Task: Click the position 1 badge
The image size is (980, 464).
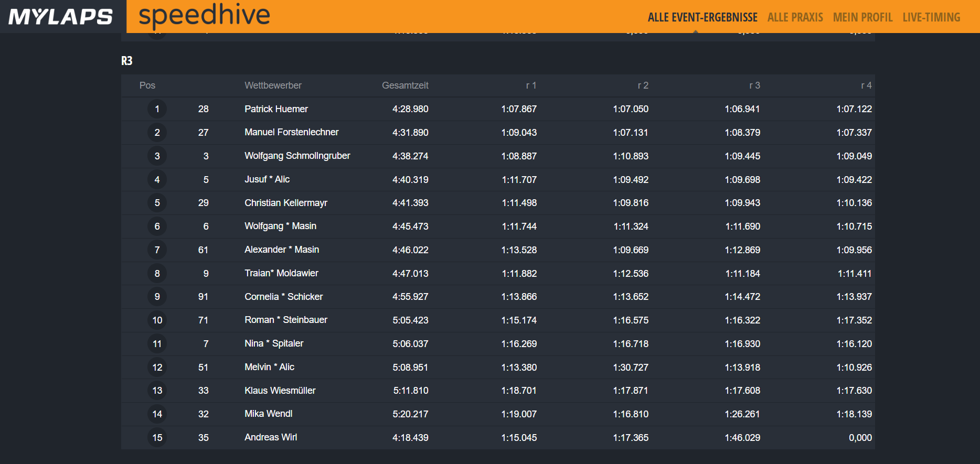Action: pyautogui.click(x=157, y=109)
